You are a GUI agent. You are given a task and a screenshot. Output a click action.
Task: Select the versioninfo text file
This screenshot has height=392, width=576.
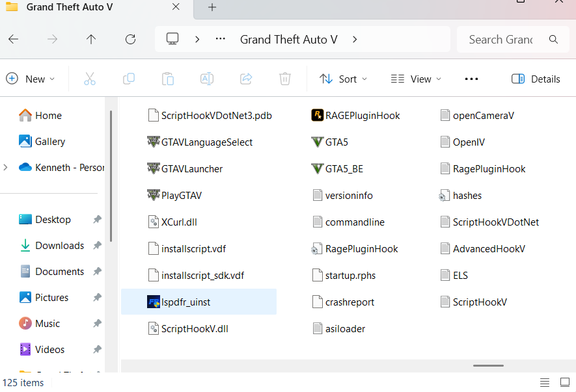coord(342,196)
